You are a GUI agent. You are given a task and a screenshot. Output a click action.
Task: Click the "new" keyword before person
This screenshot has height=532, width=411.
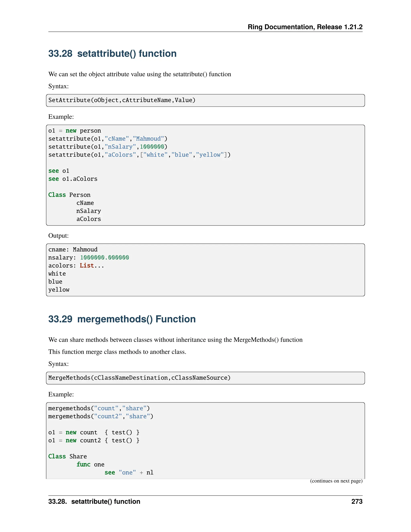click(x=71, y=131)
